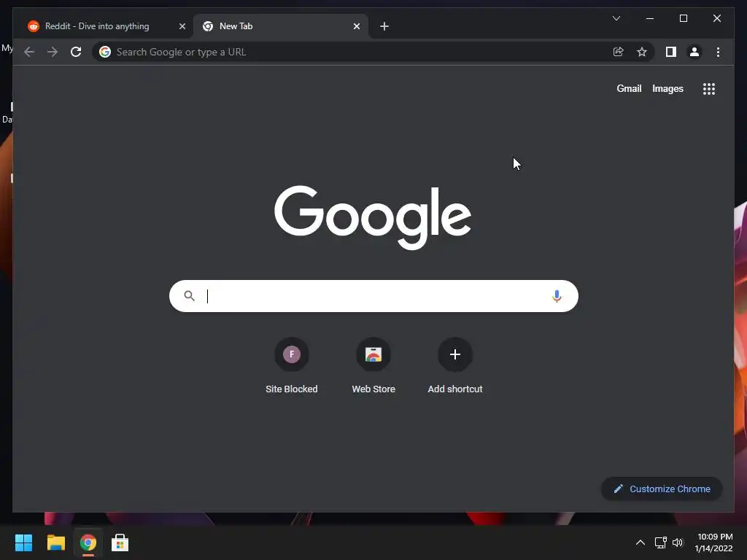Viewport: 747px width, 560px height.
Task: Open Chrome's three-dot menu
Action: click(x=718, y=52)
